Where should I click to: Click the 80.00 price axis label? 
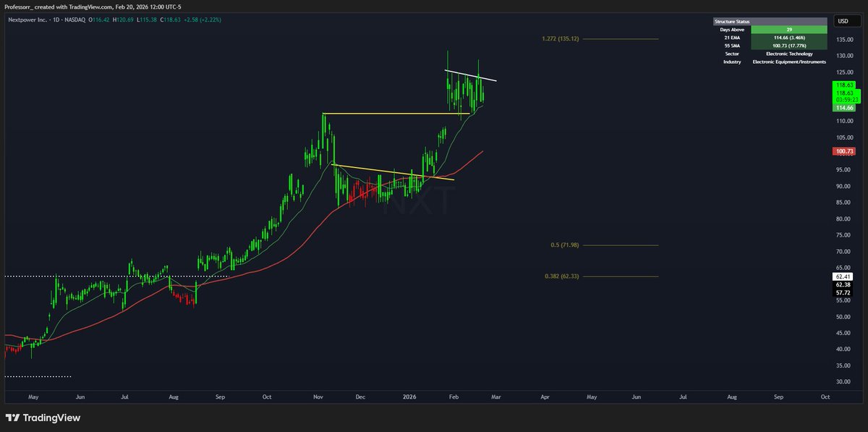[844, 219]
